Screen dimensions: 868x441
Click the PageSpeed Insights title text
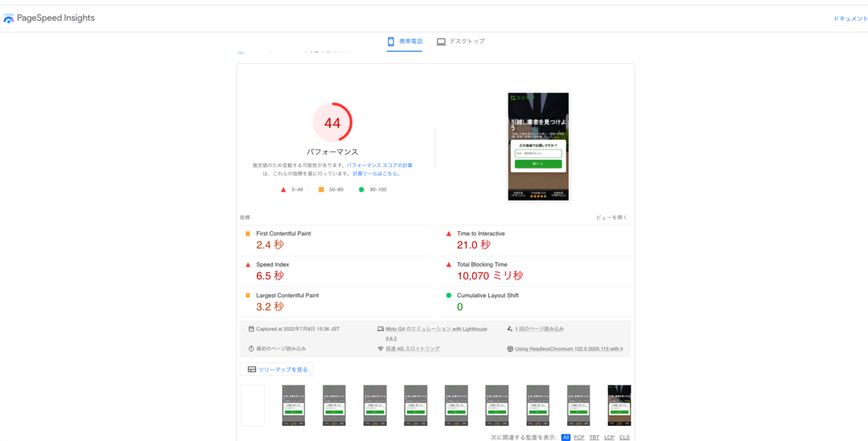pos(56,18)
